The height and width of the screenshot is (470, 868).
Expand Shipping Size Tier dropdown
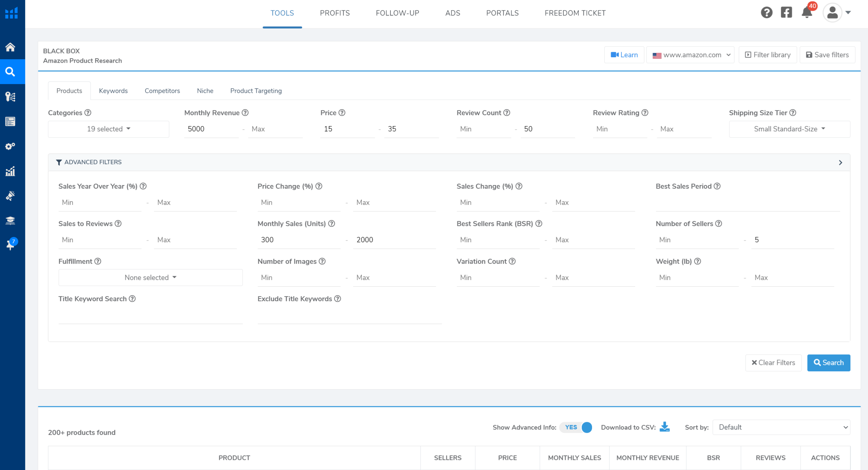click(789, 129)
